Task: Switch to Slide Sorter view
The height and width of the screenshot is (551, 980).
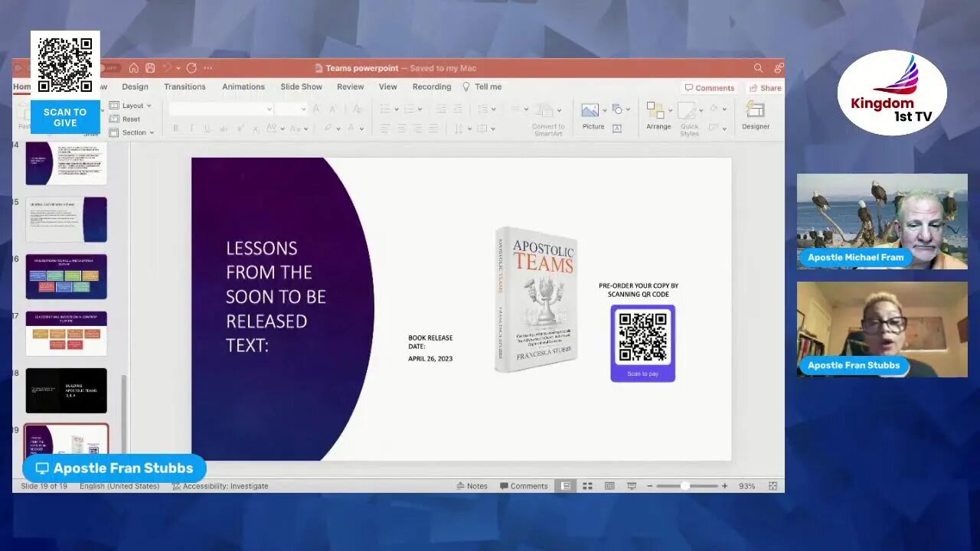Action: [587, 486]
